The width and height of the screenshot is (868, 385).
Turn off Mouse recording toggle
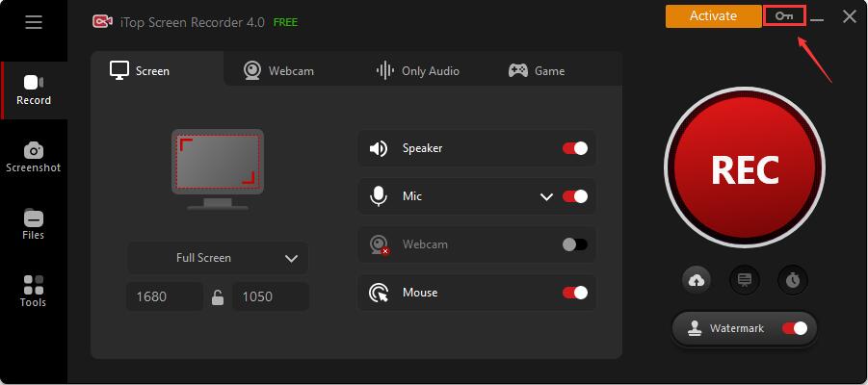[575, 293]
